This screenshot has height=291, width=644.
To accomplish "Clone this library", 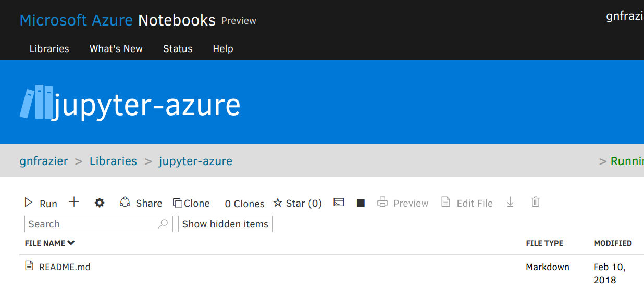I will pos(191,203).
